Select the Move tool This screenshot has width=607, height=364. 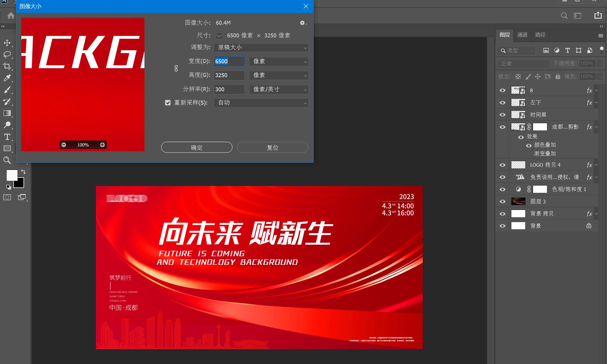(7, 43)
